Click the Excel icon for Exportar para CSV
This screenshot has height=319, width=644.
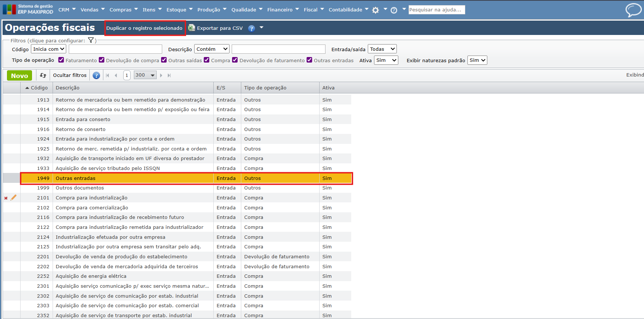(x=191, y=28)
